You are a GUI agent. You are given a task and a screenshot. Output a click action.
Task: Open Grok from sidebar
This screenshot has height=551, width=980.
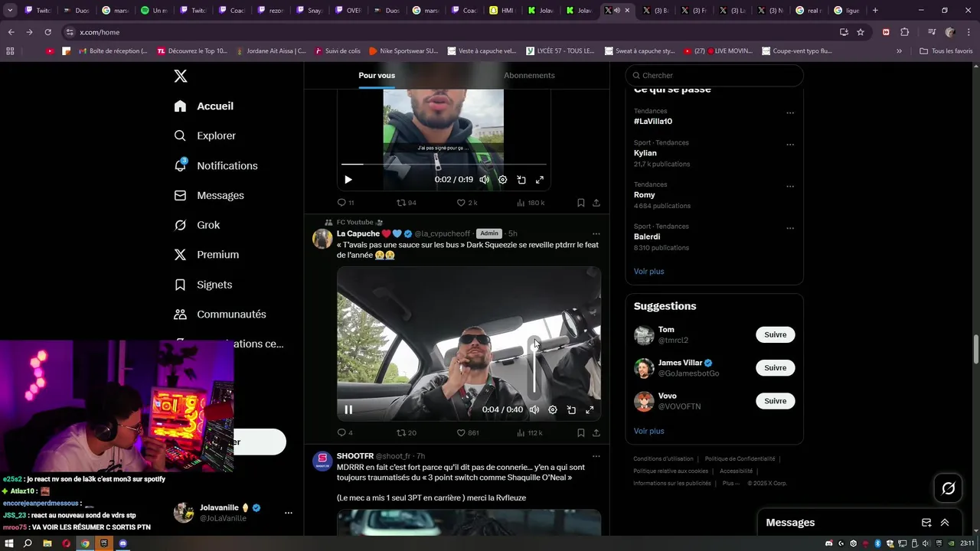coord(197,225)
